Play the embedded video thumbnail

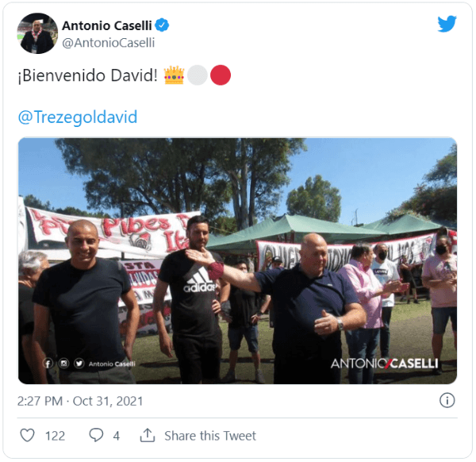[x=237, y=260]
